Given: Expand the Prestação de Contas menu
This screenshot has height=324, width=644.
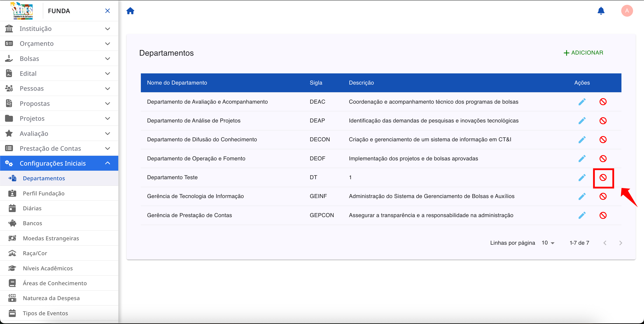Looking at the screenshot, I should (x=108, y=148).
